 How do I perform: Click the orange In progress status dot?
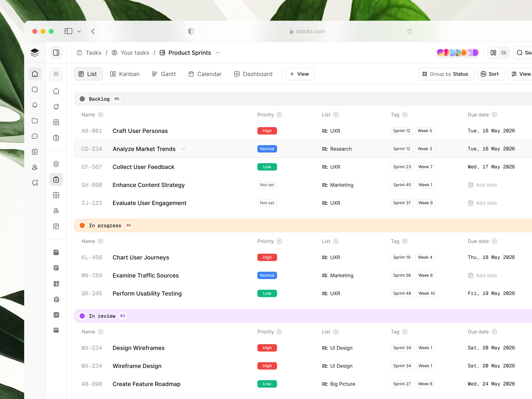82,225
